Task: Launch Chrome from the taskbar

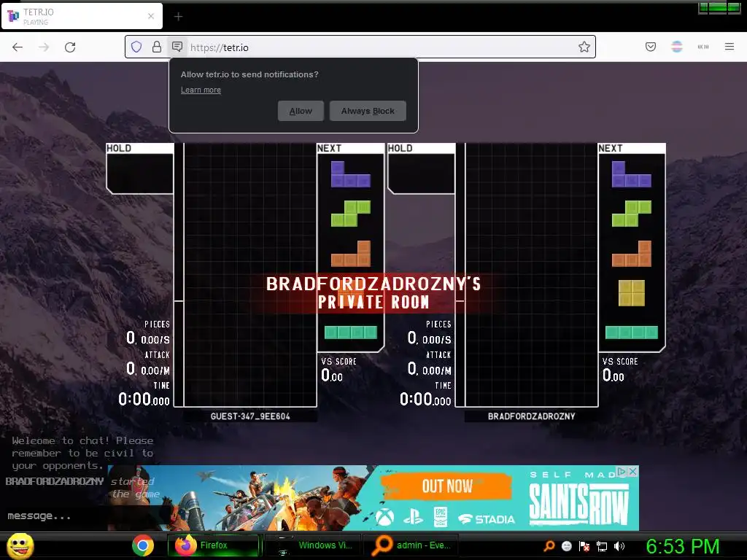Action: click(x=143, y=545)
